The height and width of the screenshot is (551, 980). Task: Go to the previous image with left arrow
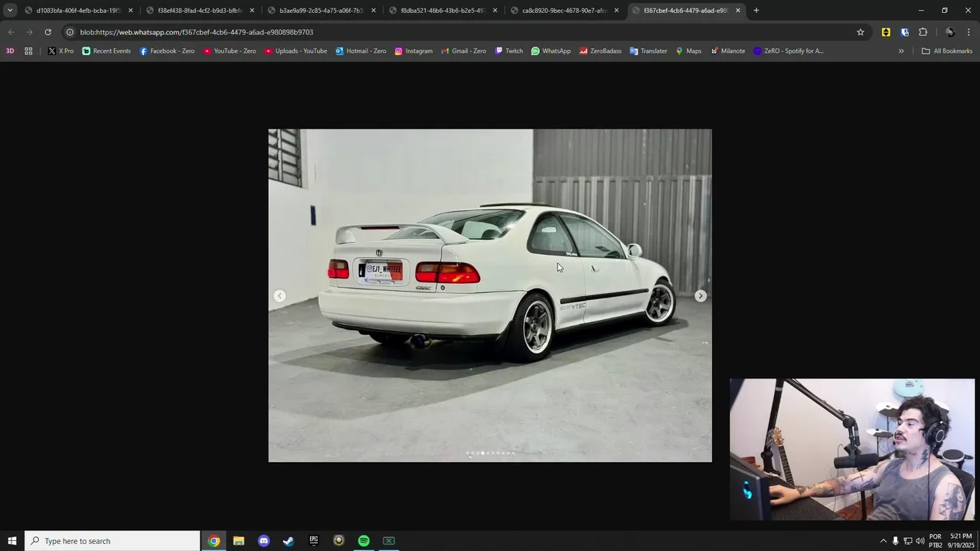click(x=279, y=295)
